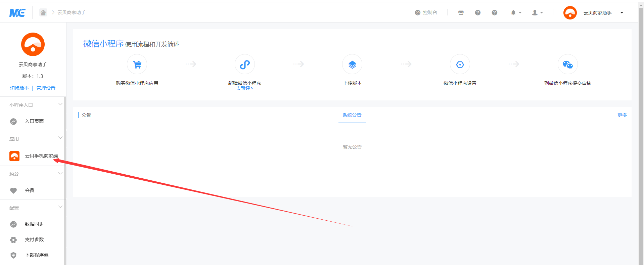This screenshot has height=265, width=644.
Task: Click the 版本: 1.3 version text
Action: coord(33,76)
